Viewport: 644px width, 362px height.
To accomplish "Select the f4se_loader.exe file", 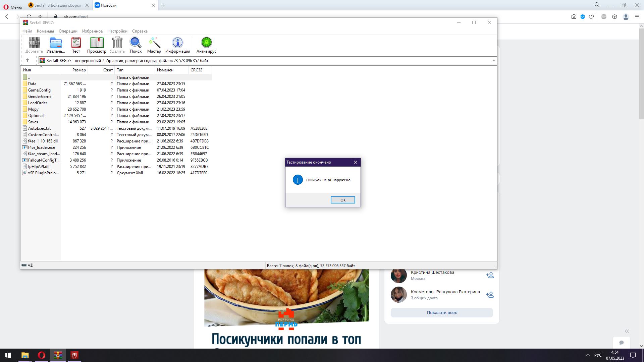I will click(41, 147).
